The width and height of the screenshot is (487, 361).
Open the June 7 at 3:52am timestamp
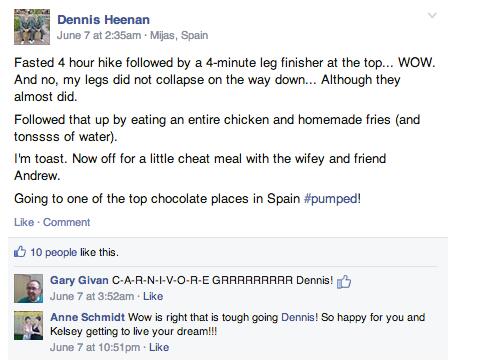[92, 296]
